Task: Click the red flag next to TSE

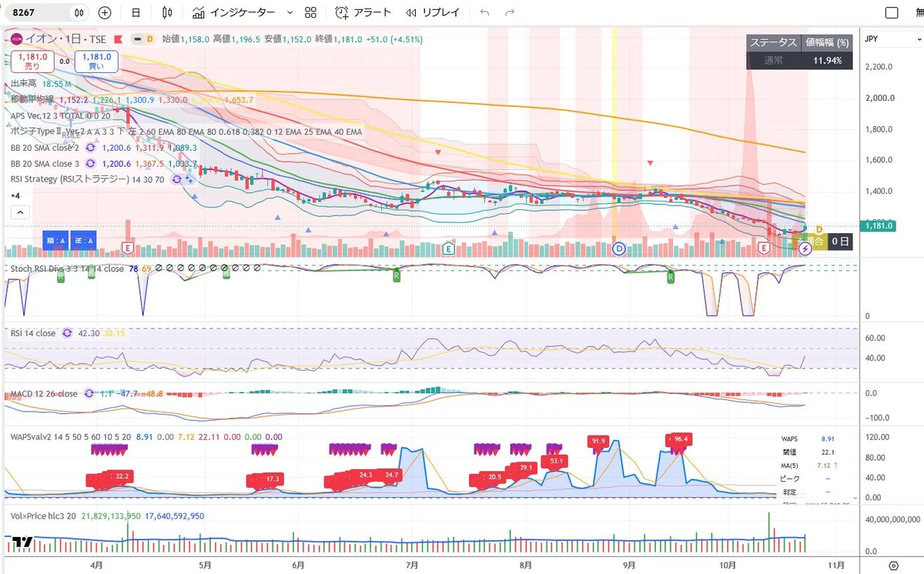Action: tap(119, 39)
